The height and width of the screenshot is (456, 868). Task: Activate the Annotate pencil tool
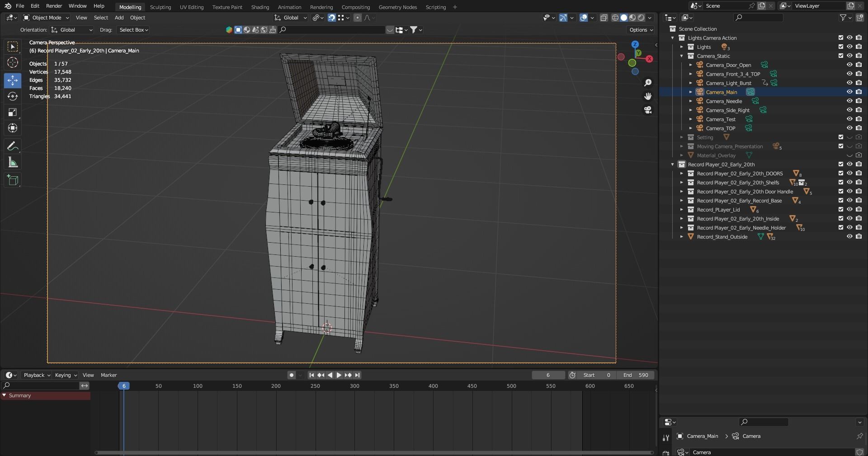pyautogui.click(x=13, y=146)
